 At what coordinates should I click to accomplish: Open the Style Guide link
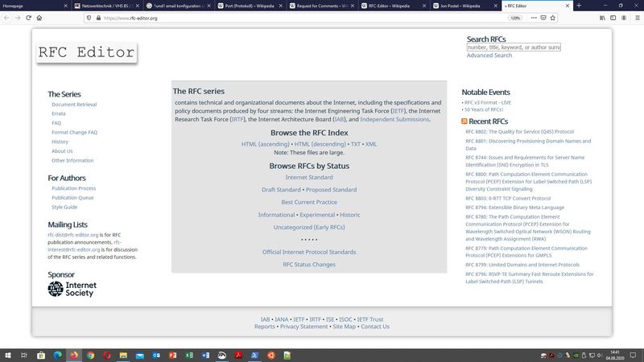64,207
